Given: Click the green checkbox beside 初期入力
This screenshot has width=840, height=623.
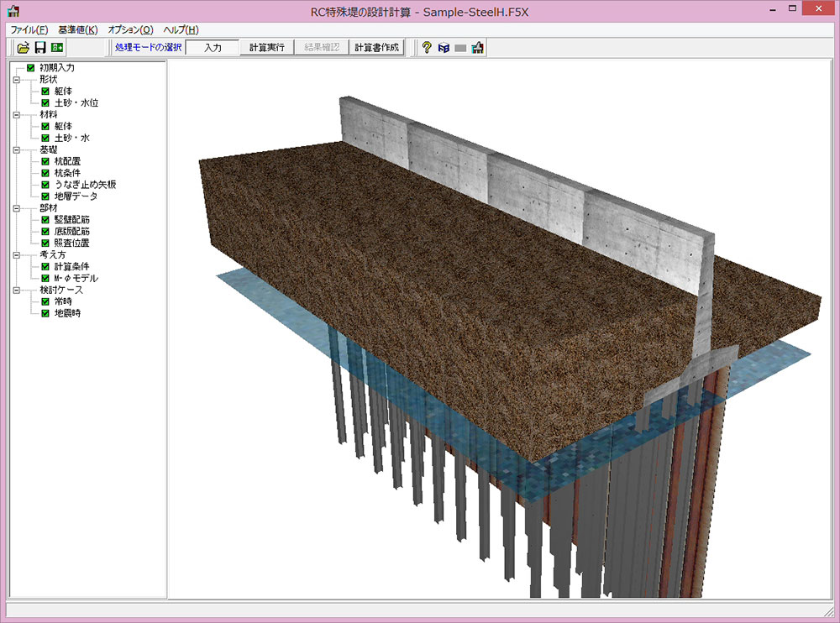Looking at the screenshot, I should [x=31, y=68].
